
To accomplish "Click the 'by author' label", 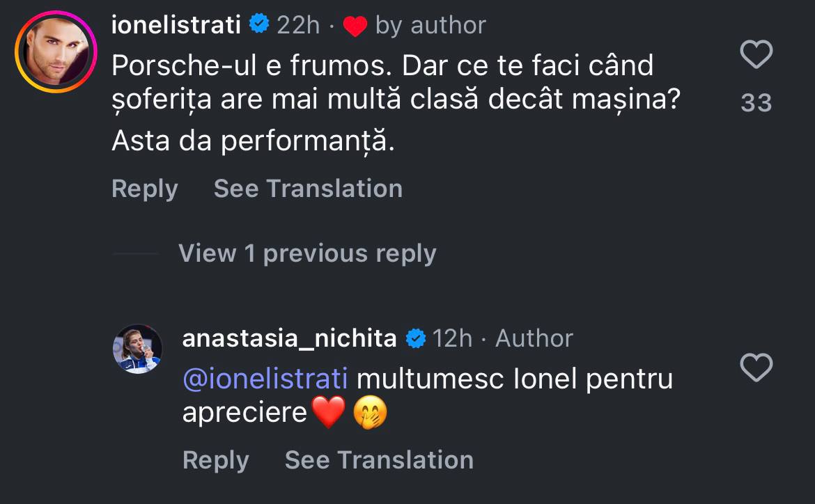I will click(x=430, y=25).
